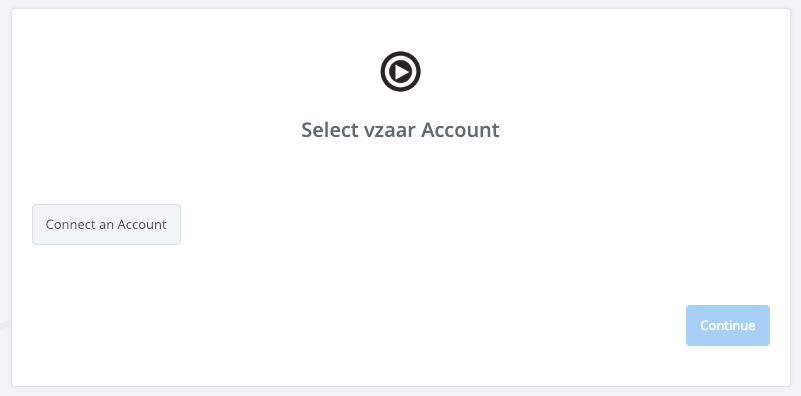Click the disabled Continue button
This screenshot has height=396, width=801.
tap(727, 325)
